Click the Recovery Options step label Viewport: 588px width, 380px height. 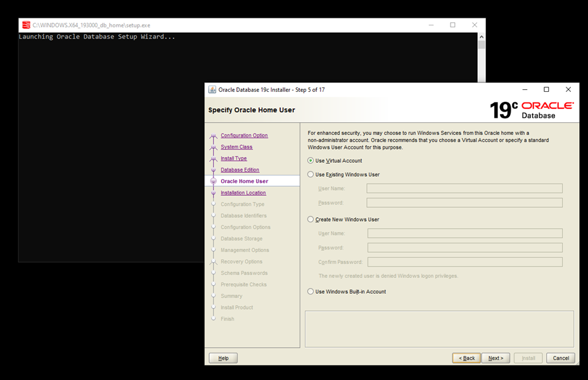point(241,262)
